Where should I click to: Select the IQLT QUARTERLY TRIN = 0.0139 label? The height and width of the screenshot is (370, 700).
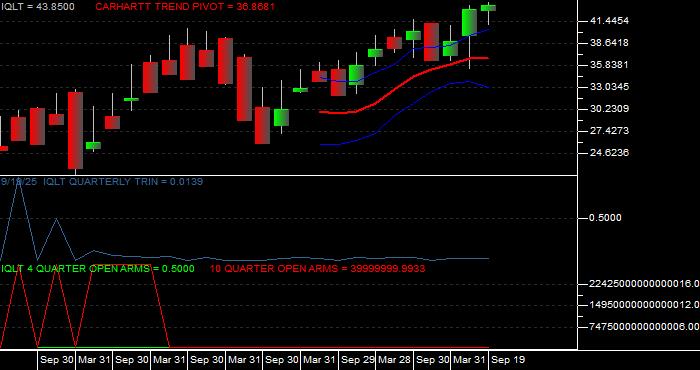(123, 182)
